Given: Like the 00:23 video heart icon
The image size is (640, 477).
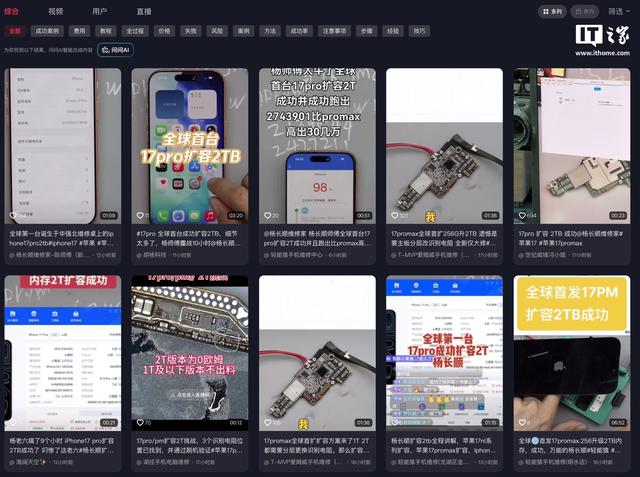Looking at the screenshot, I should coord(522,215).
